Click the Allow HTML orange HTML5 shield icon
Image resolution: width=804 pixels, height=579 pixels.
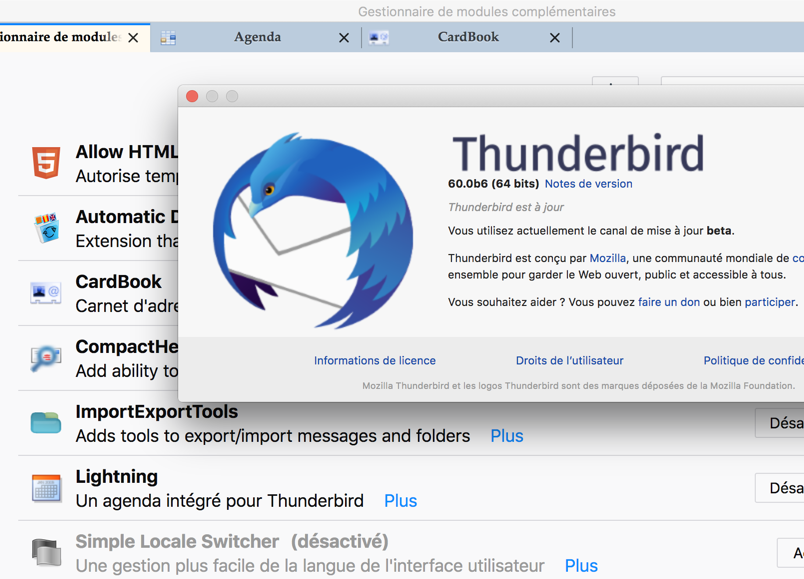tap(46, 163)
